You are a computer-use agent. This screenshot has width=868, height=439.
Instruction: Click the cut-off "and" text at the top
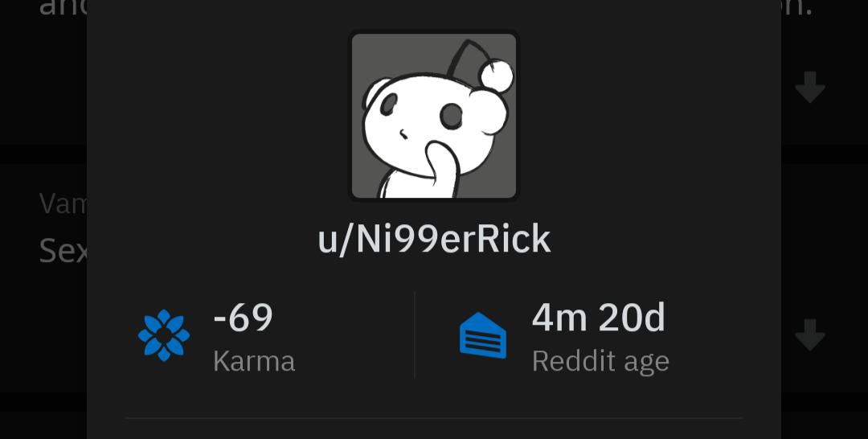pos(63,8)
